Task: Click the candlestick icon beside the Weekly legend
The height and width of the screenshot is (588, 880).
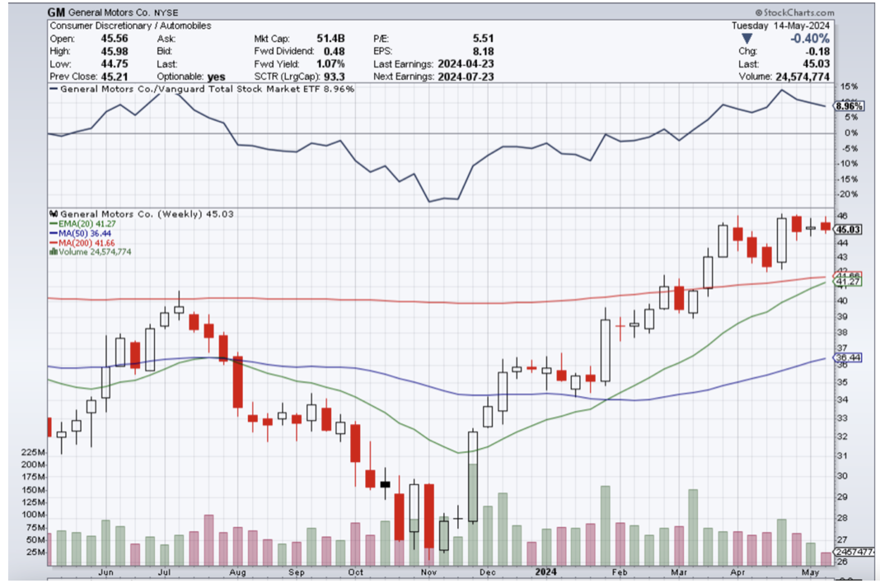Action: [x=54, y=214]
